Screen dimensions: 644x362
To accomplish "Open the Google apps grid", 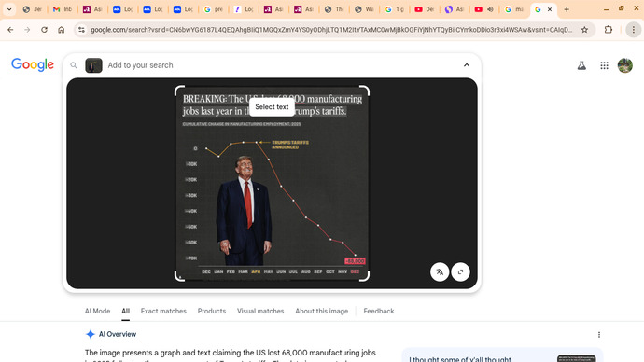I will [x=604, y=65].
